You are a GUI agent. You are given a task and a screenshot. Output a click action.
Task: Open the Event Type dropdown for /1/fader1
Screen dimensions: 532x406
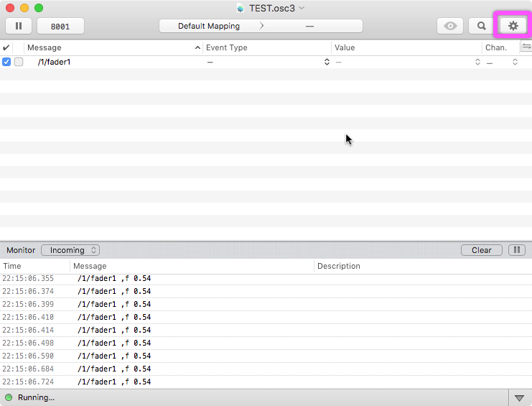[327, 62]
